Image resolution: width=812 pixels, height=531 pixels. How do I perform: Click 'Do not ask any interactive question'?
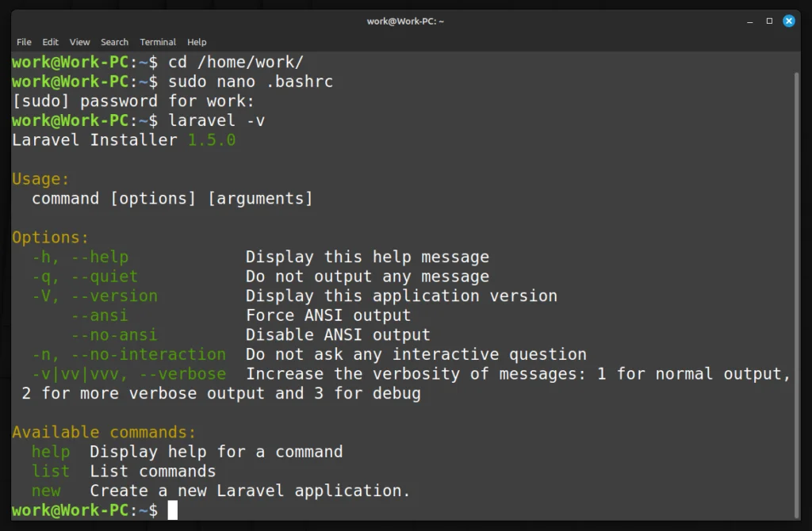click(416, 354)
